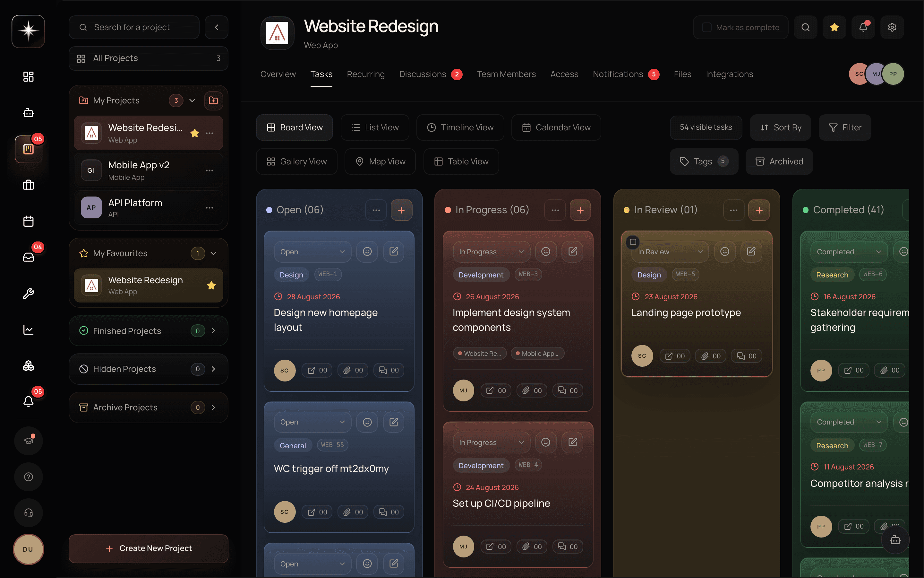Add emoji reaction on Landing page prototype card
The height and width of the screenshot is (578, 924).
[725, 251]
